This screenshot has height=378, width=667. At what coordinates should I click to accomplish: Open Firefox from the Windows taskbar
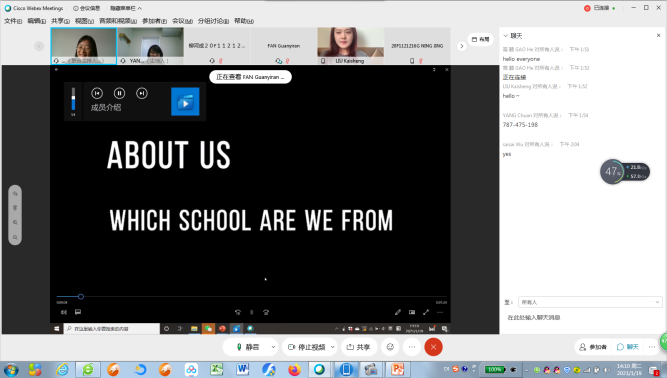pyautogui.click(x=294, y=369)
